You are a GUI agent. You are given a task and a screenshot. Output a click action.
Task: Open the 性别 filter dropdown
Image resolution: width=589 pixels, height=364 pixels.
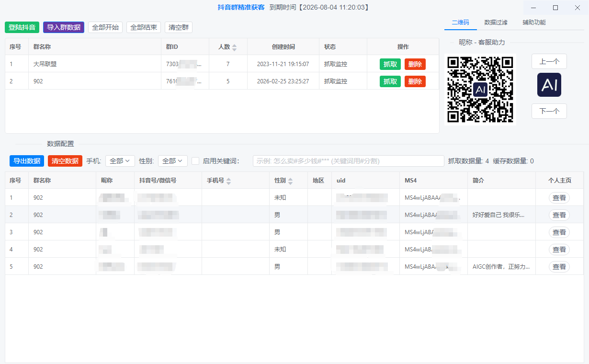pyautogui.click(x=173, y=161)
